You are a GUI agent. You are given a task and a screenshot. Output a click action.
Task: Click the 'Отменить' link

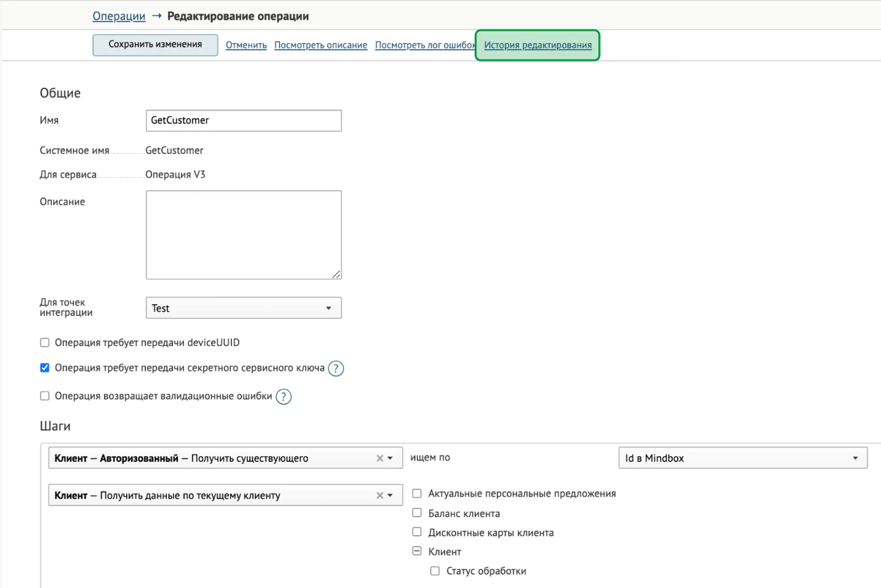point(246,45)
